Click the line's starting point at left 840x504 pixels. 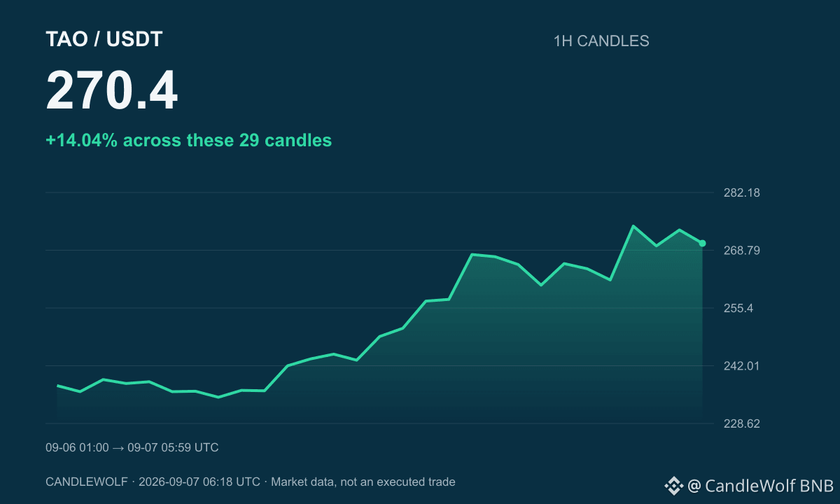[57, 386]
